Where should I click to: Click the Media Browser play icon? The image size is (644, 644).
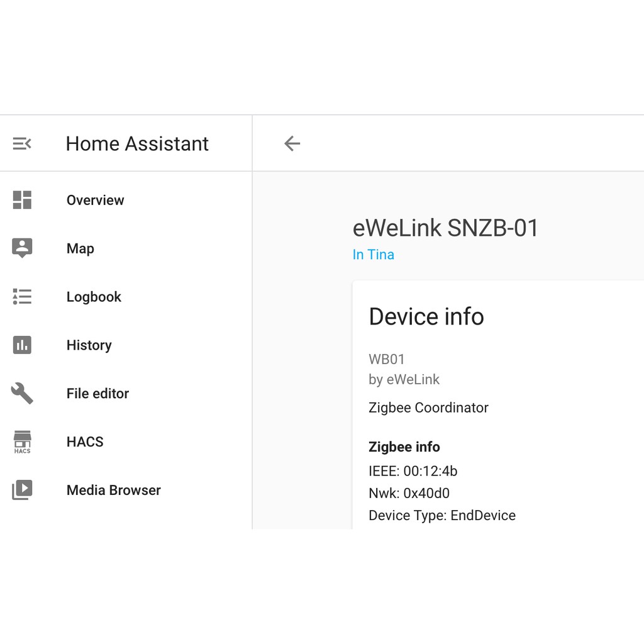22,489
